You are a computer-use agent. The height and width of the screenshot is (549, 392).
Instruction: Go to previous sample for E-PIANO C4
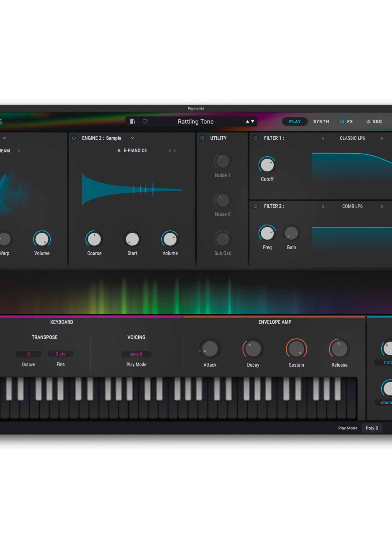coord(170,151)
